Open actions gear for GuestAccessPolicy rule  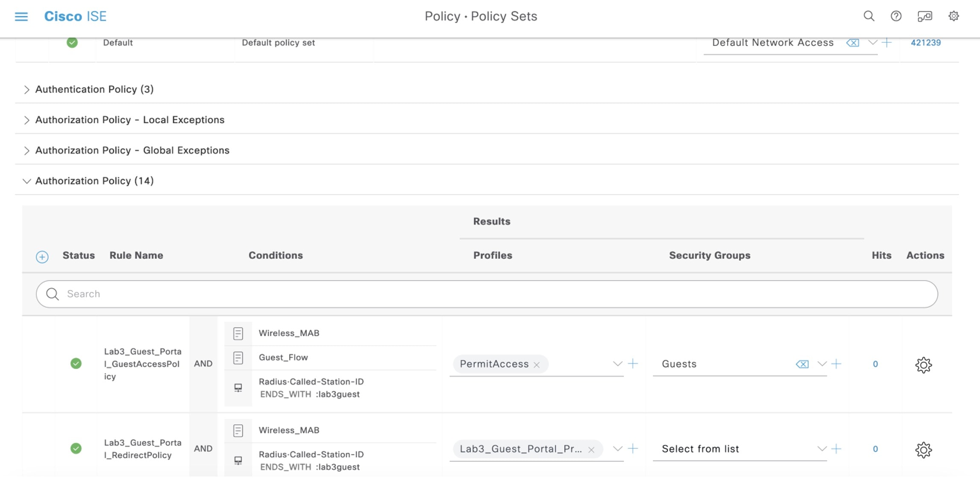coord(923,365)
